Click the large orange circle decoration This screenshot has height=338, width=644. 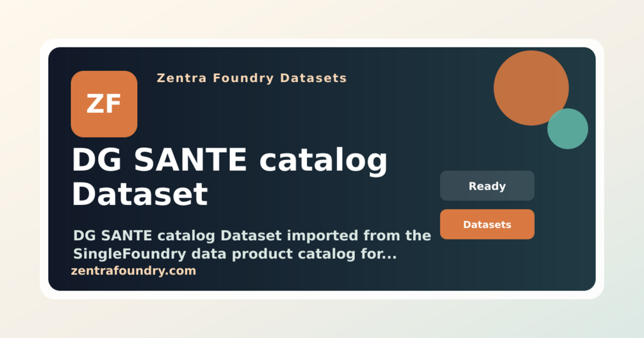coord(531,88)
